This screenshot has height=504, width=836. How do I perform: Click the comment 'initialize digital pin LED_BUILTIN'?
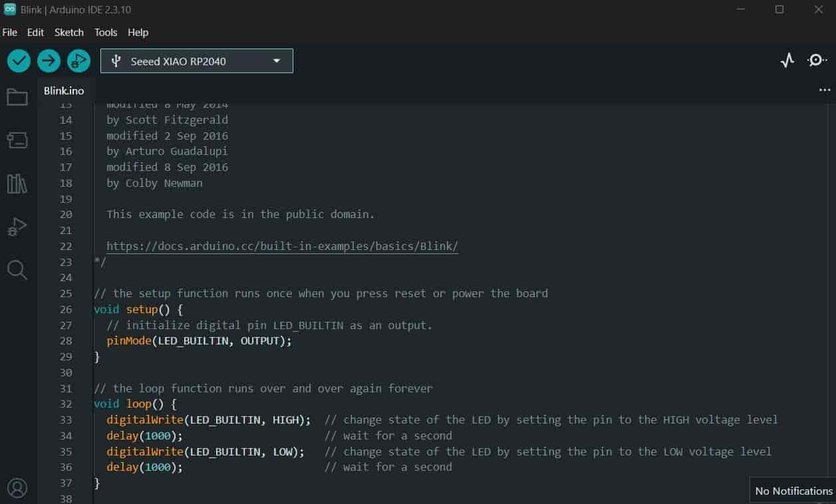click(269, 325)
